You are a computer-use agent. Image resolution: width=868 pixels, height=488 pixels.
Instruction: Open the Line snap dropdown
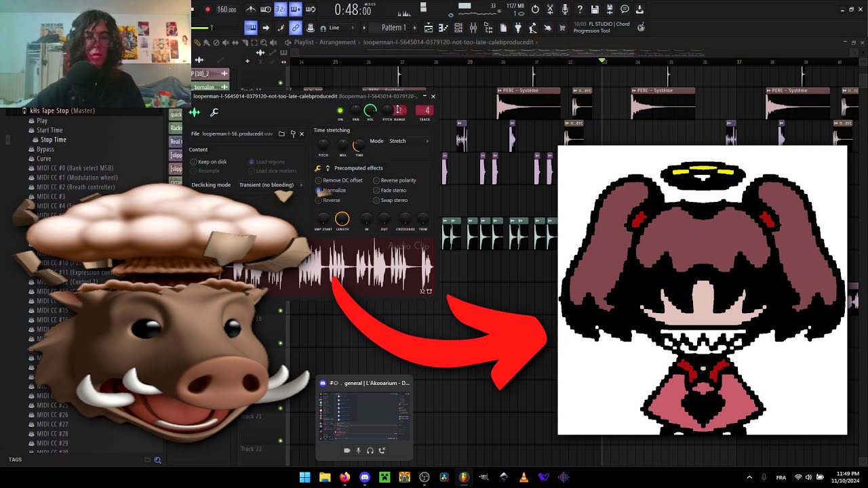point(342,28)
